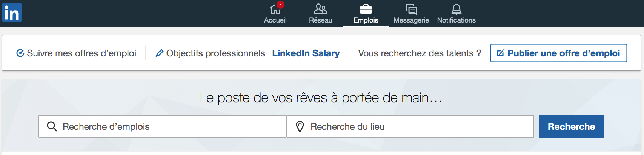Focus the Recherche du lieu field
Viewport: 644px width, 155px height.
410,126
